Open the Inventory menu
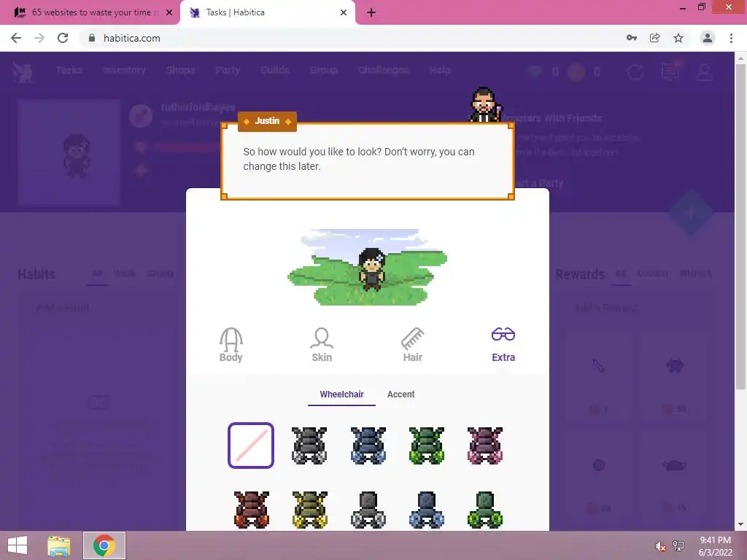 pos(124,71)
